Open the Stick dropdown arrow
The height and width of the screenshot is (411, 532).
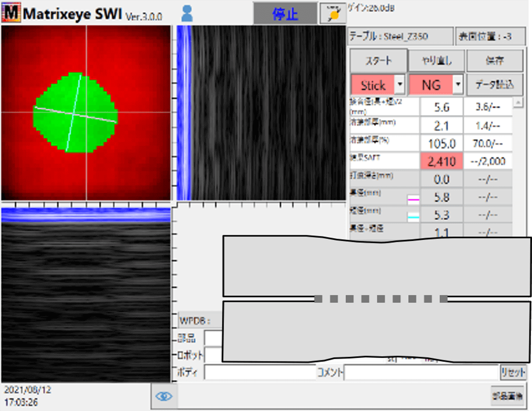pos(399,85)
